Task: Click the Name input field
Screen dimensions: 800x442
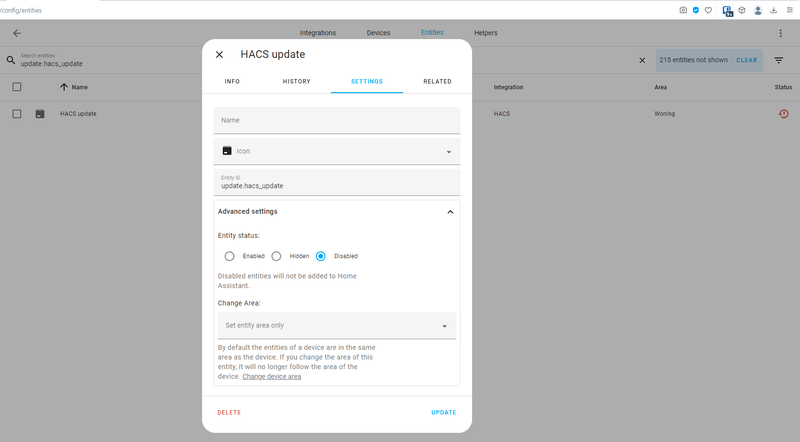Action: click(x=337, y=120)
